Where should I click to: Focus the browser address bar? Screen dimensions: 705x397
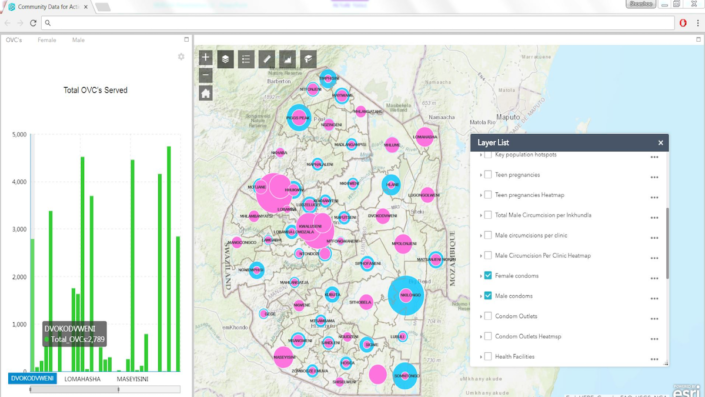358,23
